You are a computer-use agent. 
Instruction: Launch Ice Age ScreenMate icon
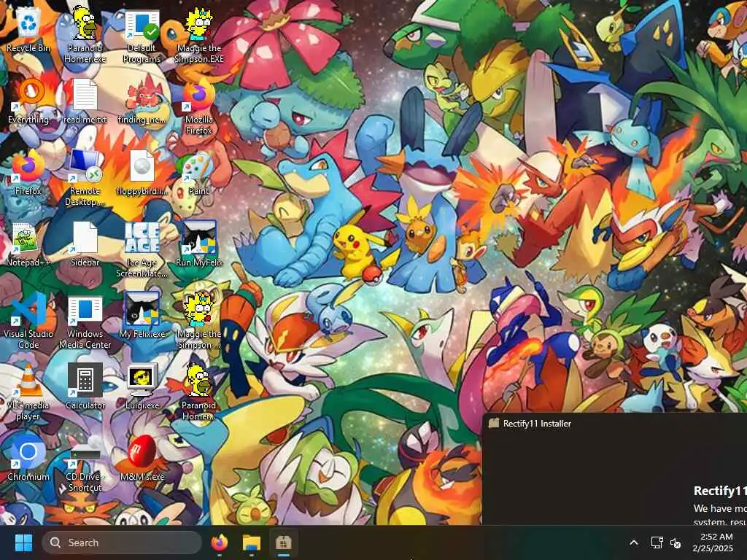[x=142, y=249]
